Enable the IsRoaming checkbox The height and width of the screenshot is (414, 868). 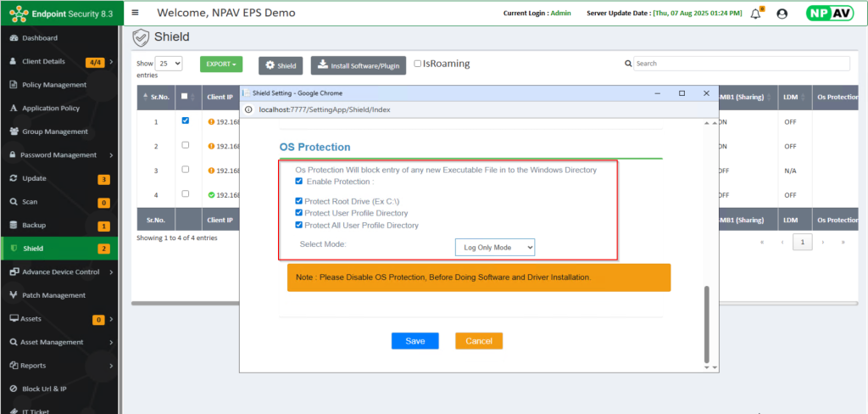pos(417,64)
